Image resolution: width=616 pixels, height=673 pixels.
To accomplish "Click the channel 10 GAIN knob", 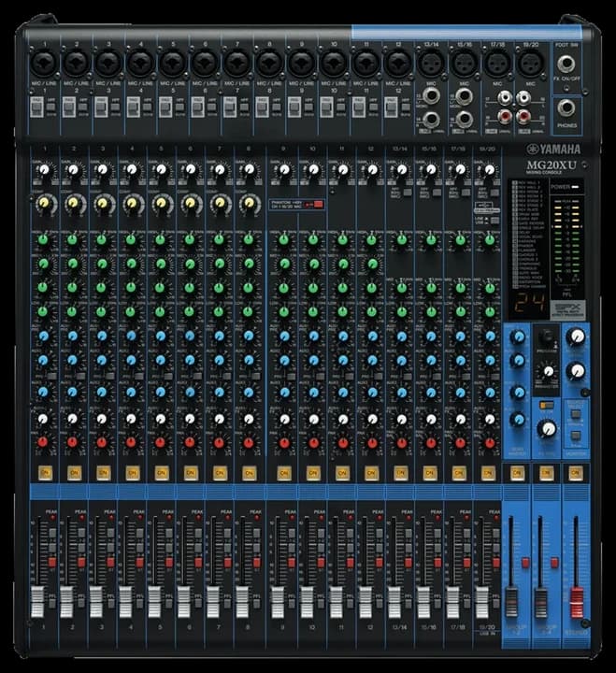I will click(313, 170).
